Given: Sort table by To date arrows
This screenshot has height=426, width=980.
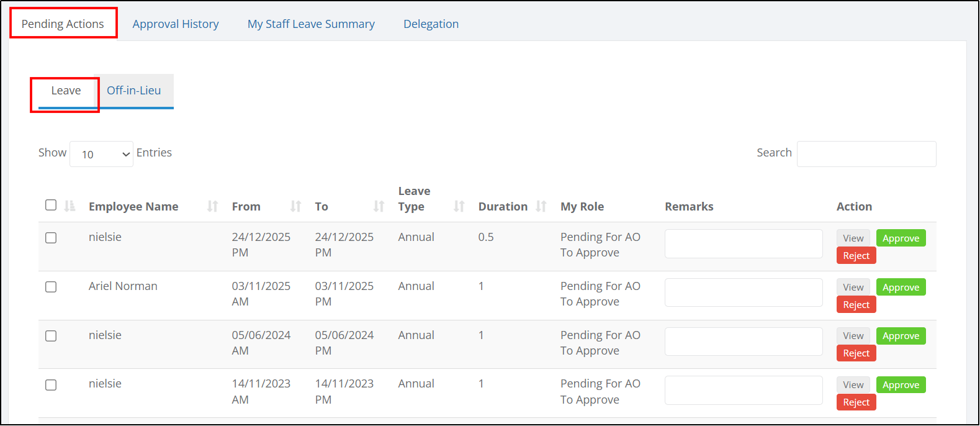Looking at the screenshot, I should click(379, 206).
